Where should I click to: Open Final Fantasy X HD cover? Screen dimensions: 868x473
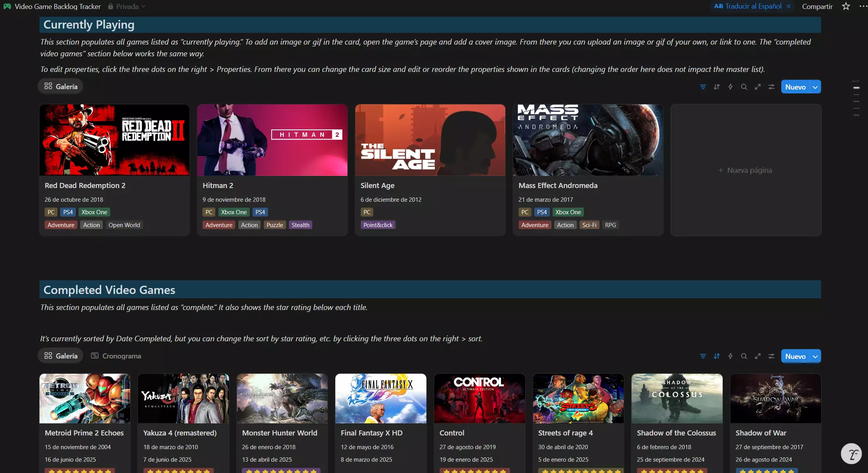pos(381,398)
